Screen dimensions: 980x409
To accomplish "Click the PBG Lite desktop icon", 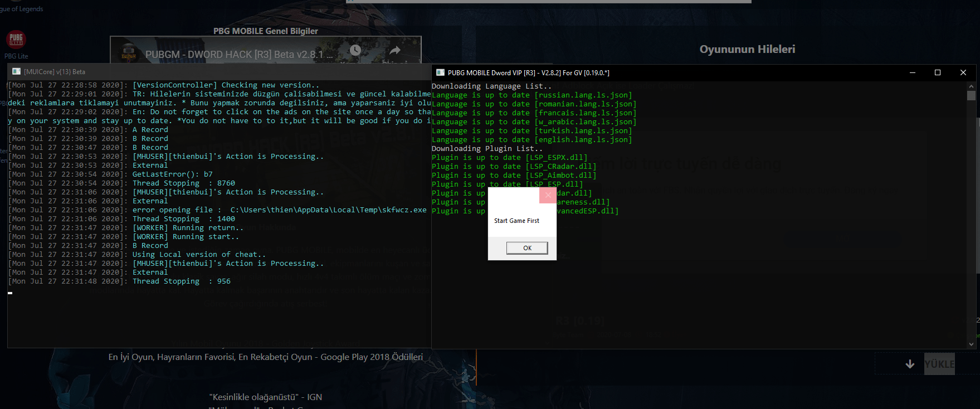I will [x=16, y=45].
